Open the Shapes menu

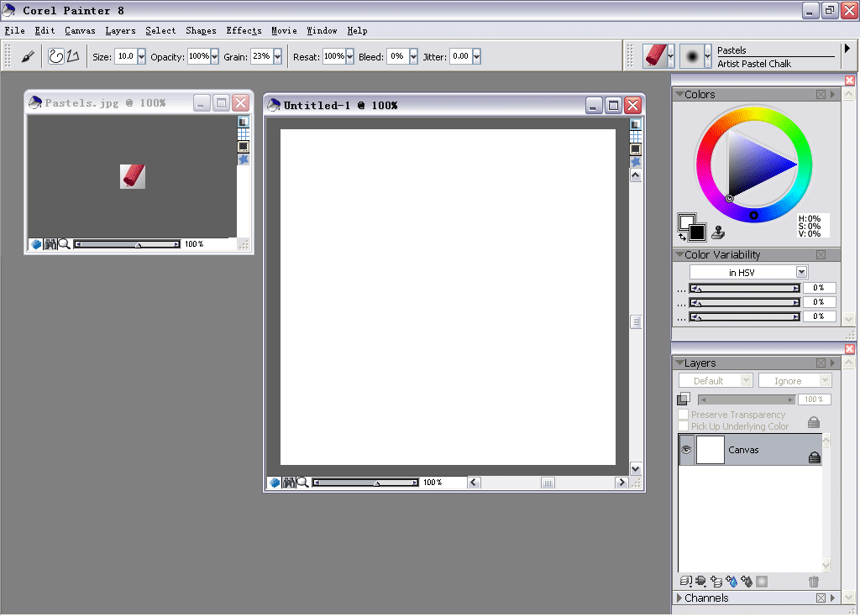click(x=201, y=30)
